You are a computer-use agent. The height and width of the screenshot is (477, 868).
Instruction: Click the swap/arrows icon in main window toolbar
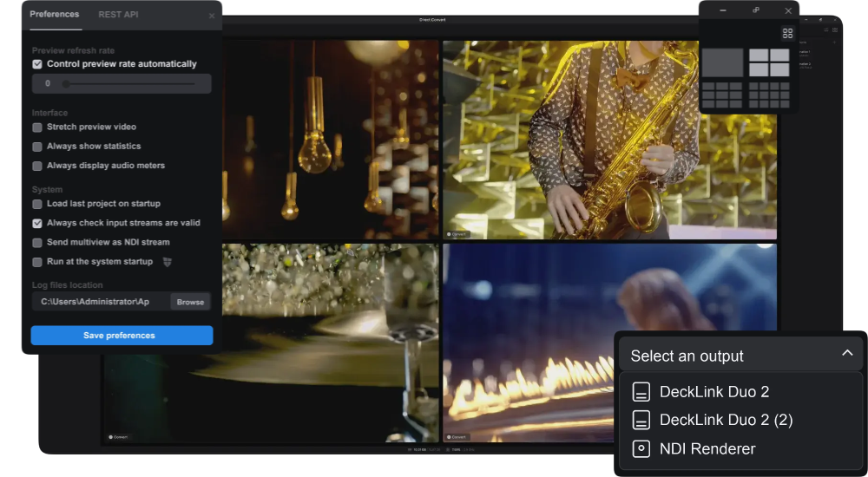click(x=826, y=29)
